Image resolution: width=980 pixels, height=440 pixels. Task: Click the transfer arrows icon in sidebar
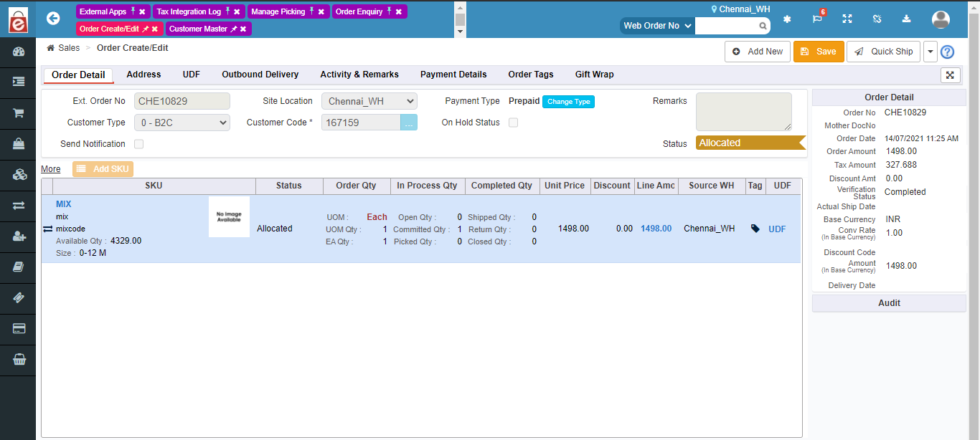[x=17, y=204]
